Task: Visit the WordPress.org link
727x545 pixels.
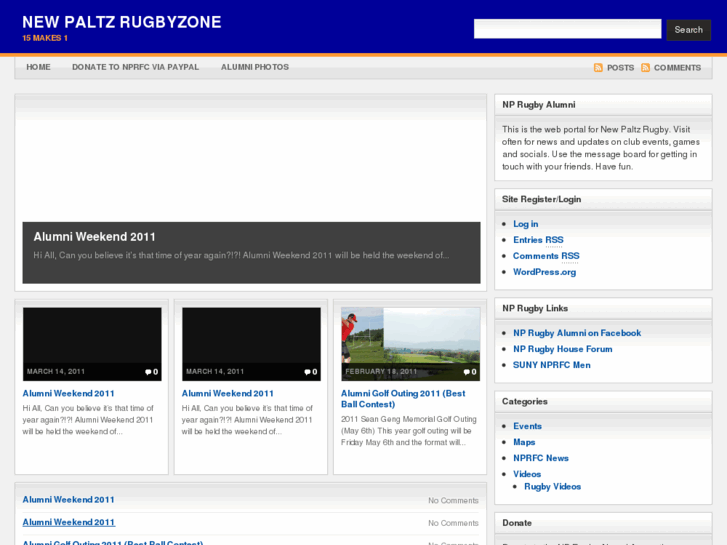Action: click(x=545, y=272)
